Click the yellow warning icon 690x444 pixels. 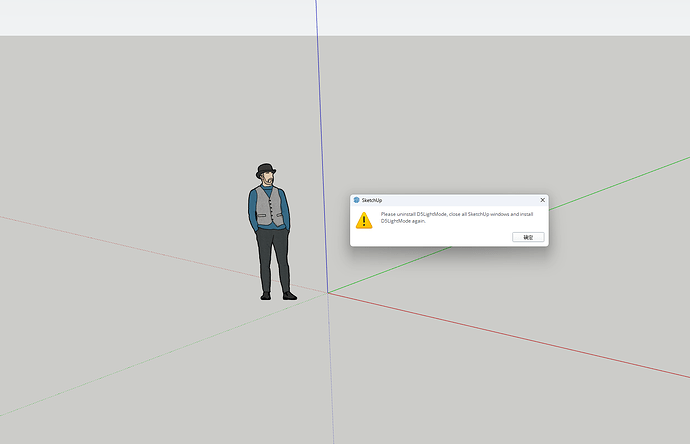pyautogui.click(x=364, y=220)
